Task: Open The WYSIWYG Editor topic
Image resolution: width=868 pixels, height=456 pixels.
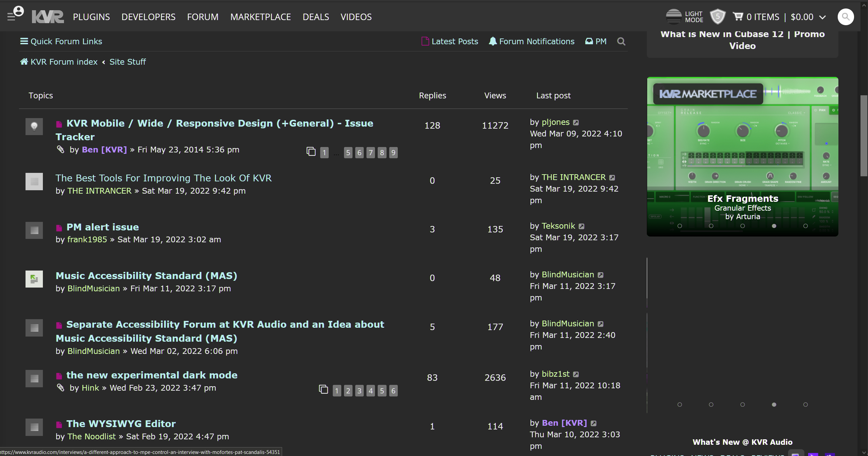Action: coord(121,424)
